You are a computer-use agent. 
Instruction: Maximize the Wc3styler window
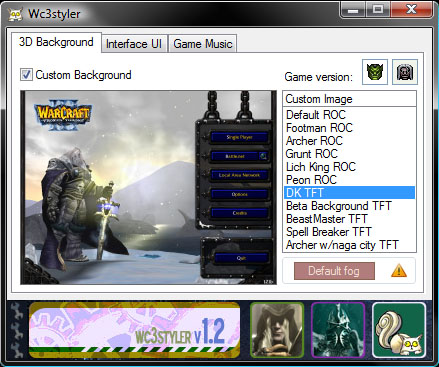(x=378, y=9)
